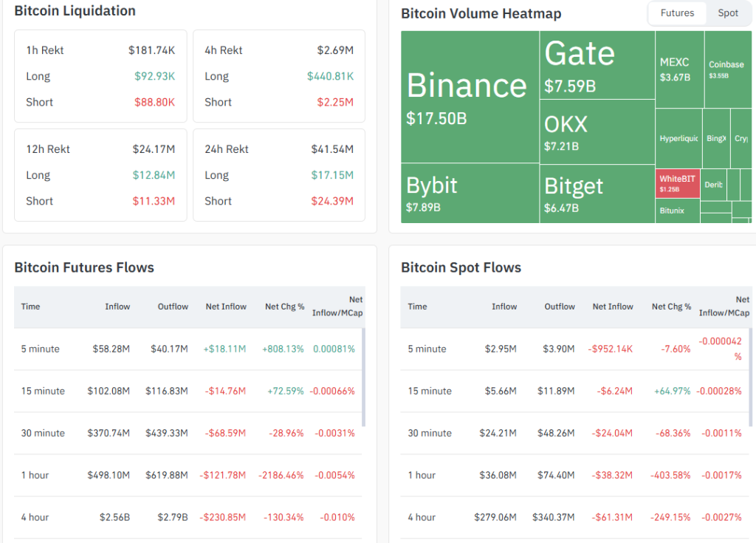Select the Futures tab on the volume heatmap
The image size is (756, 543).
pyautogui.click(x=677, y=13)
